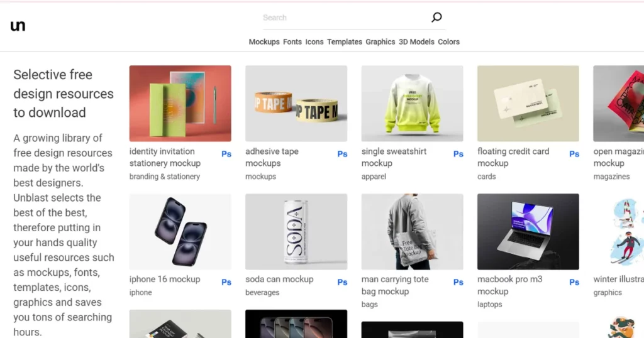Image resolution: width=644 pixels, height=338 pixels.
Task: Follow 'man carrying tote bag mockup' title link
Action: 395,285
